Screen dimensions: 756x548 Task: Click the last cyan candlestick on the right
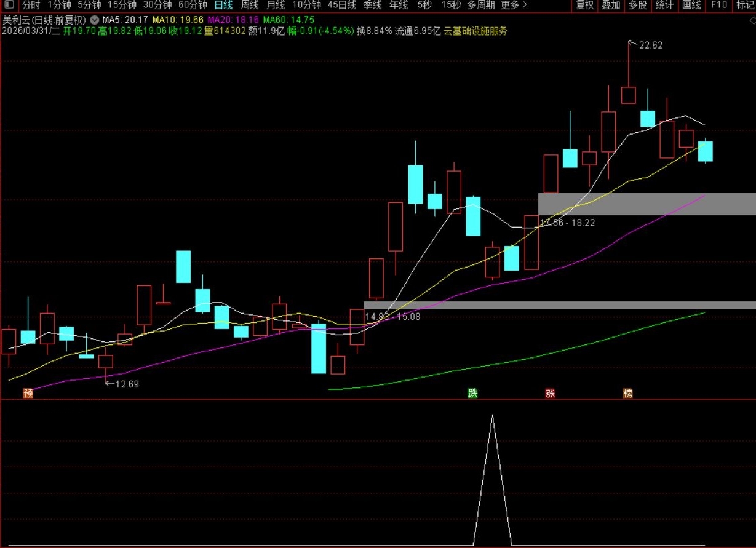[x=705, y=151]
